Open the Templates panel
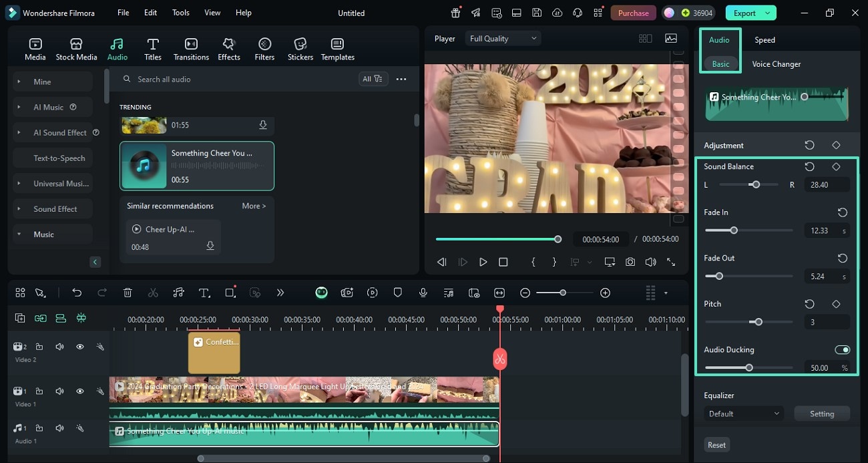Screen dimensions: 868x463 [338, 49]
